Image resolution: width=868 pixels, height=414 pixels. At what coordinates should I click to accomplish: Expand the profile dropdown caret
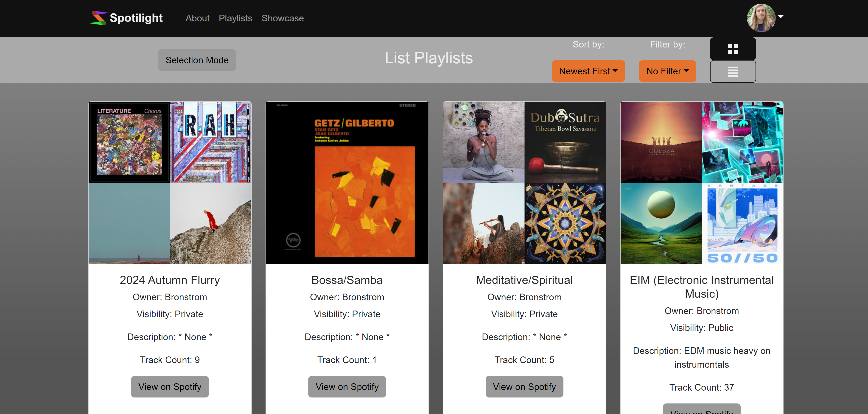tap(780, 17)
